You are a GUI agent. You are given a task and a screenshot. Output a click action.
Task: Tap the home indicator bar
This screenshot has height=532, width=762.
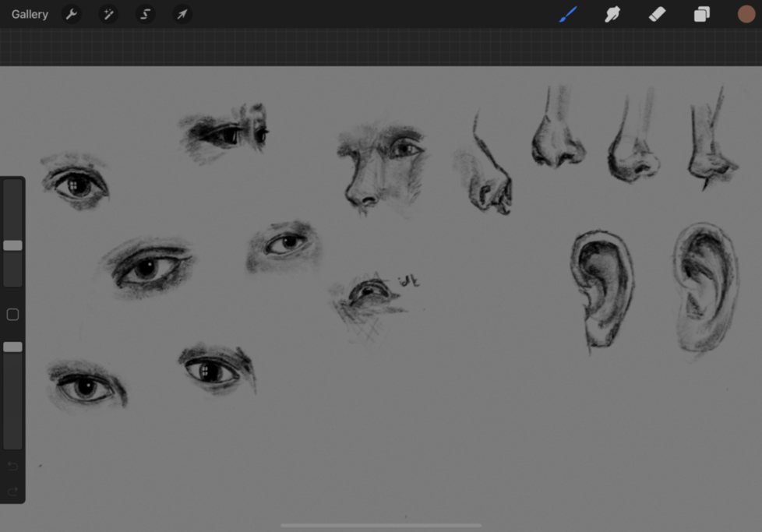[381, 526]
